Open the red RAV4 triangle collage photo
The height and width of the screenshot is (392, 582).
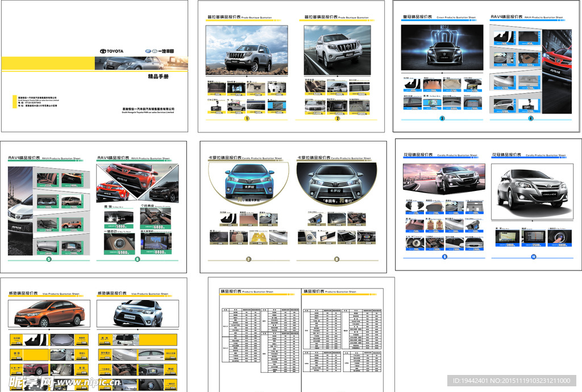[x=138, y=182]
